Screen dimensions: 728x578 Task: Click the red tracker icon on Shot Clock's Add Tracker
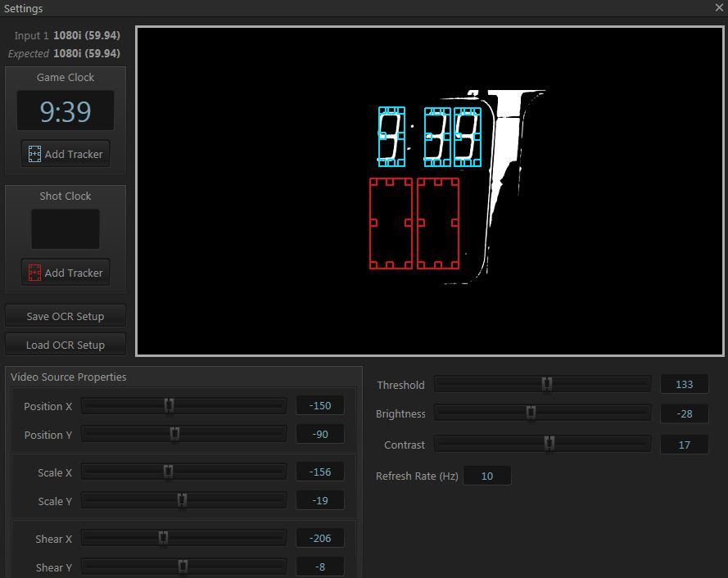(x=35, y=272)
